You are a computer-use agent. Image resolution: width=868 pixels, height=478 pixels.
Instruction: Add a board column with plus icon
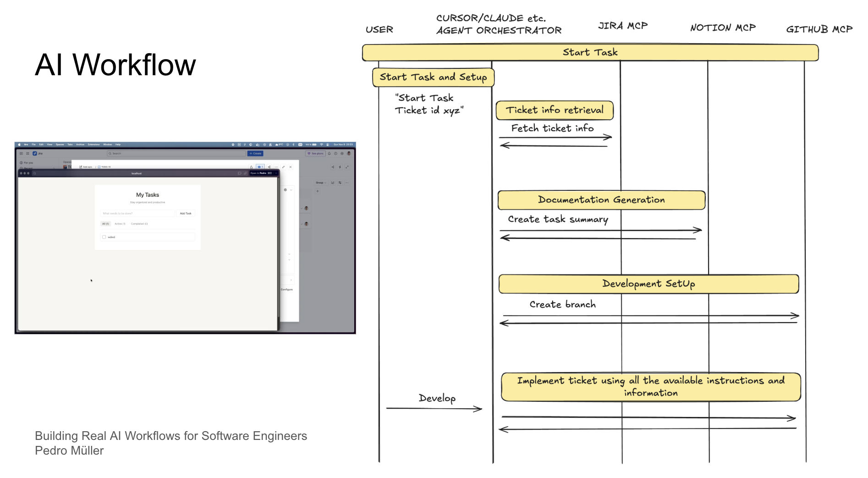point(318,191)
